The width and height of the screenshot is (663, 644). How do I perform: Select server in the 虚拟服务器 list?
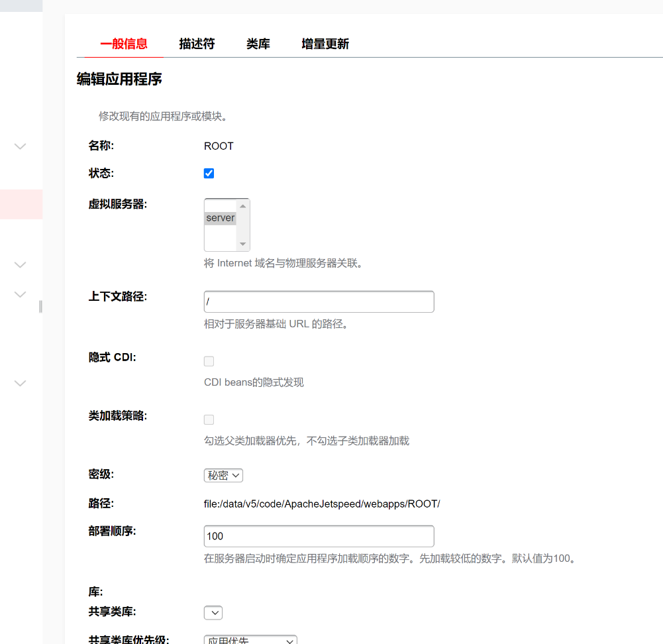pos(220,218)
